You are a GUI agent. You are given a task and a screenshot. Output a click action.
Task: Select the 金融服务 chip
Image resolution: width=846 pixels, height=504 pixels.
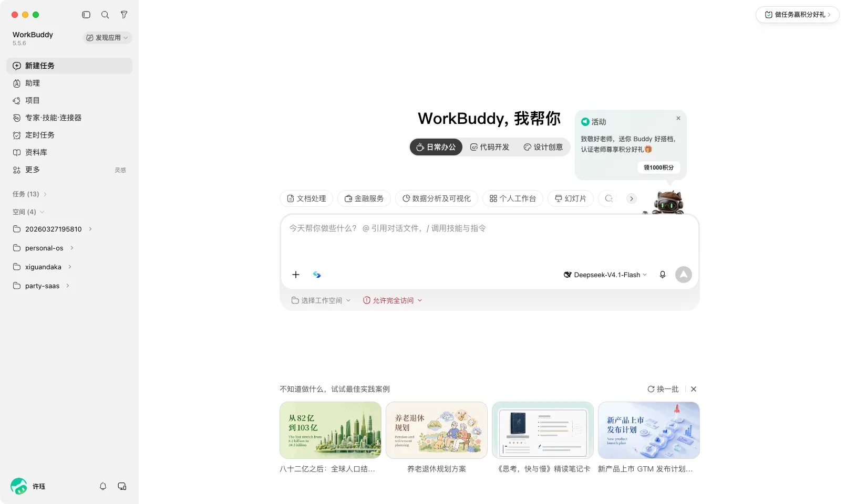click(364, 198)
